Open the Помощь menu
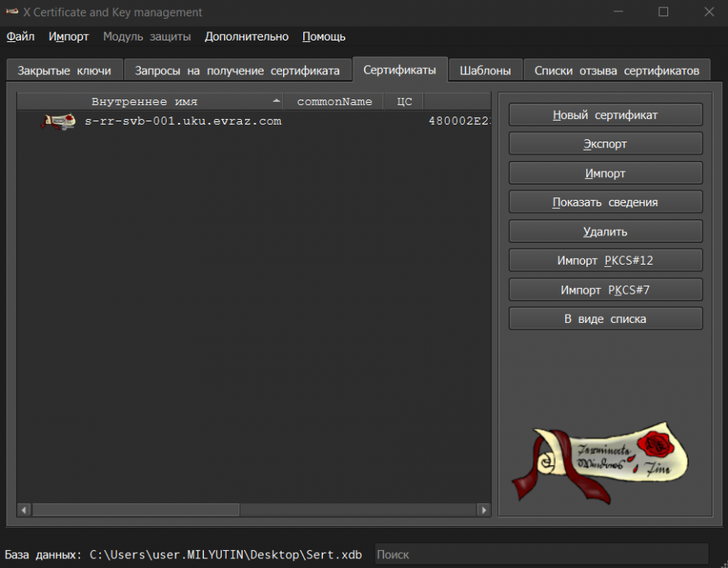This screenshot has height=568, width=728. [x=324, y=36]
